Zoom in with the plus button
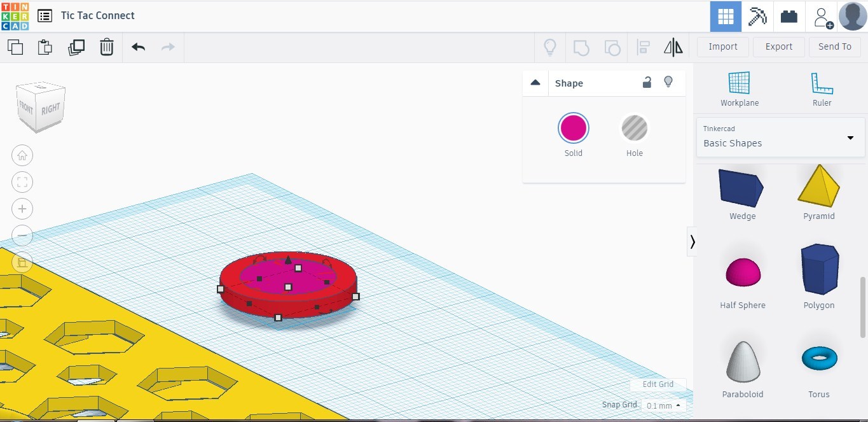 (22, 209)
